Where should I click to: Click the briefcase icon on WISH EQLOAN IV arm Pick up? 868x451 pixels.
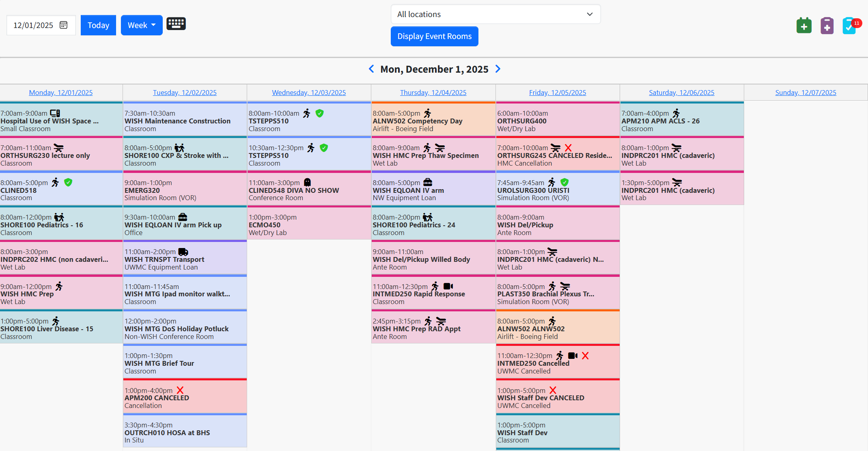[x=183, y=217]
